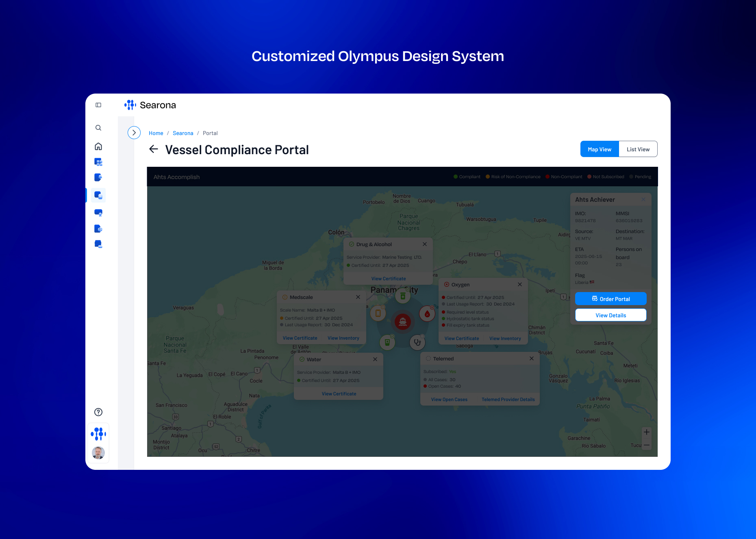Close the Water card
This screenshot has width=756, height=539.
click(x=375, y=359)
